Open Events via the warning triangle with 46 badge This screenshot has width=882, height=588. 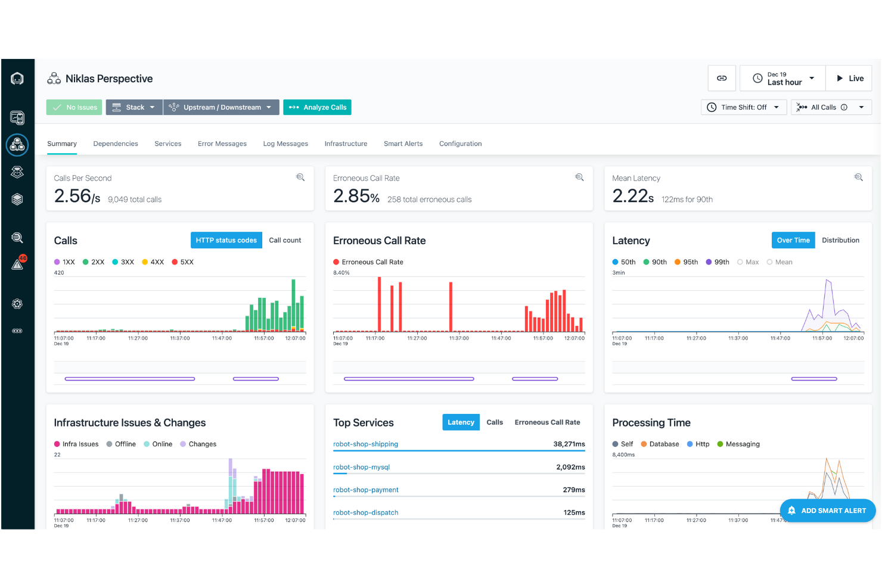(17, 264)
